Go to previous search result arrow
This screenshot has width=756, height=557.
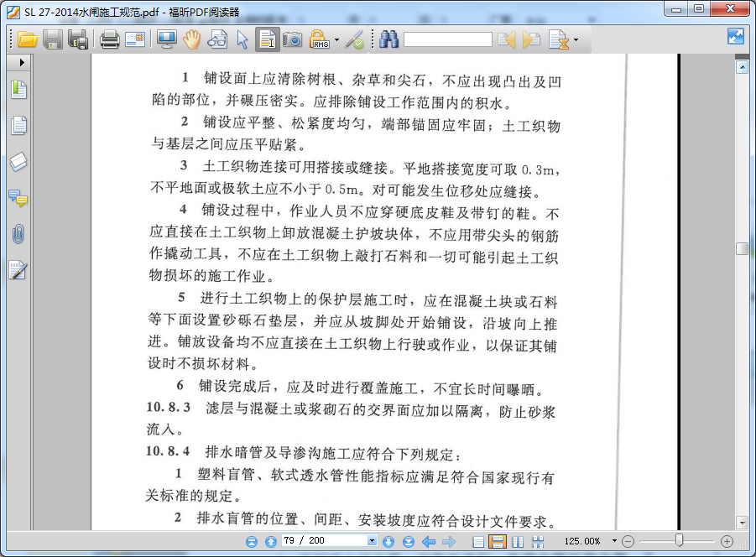pos(506,39)
